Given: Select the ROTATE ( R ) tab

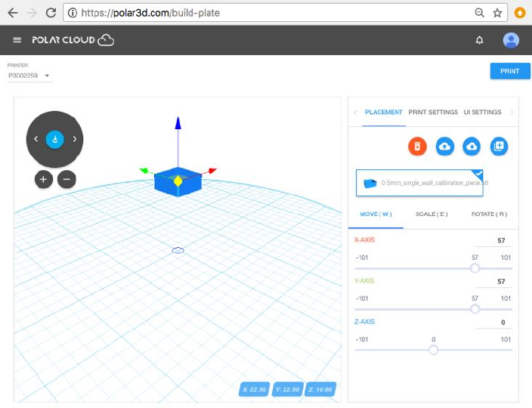Looking at the screenshot, I should pyautogui.click(x=489, y=215).
